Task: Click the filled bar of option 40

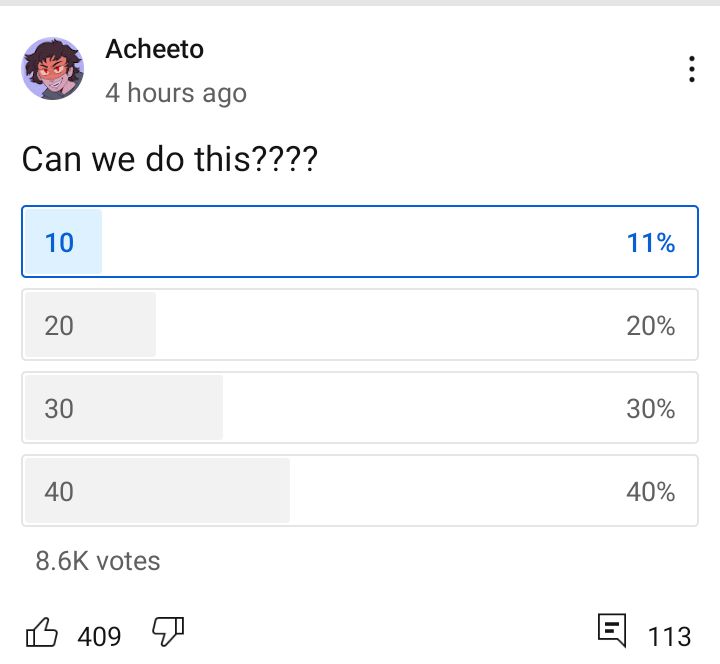Action: coord(158,490)
